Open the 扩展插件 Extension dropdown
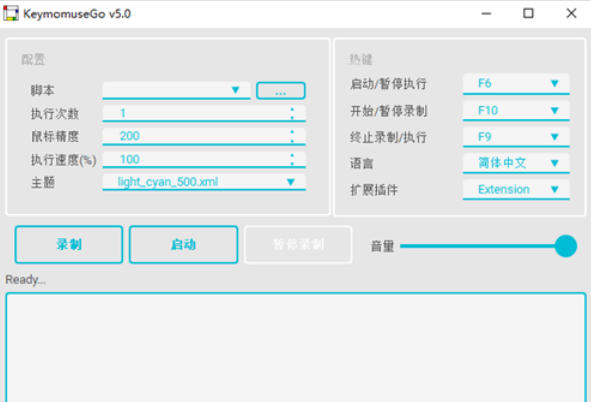The image size is (591, 402). [516, 190]
